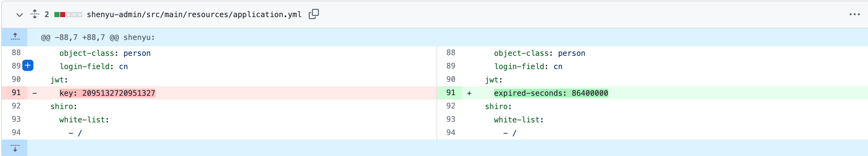This screenshot has width=868, height=156.
Task: Click the changes count number 2
Action: (x=46, y=15)
